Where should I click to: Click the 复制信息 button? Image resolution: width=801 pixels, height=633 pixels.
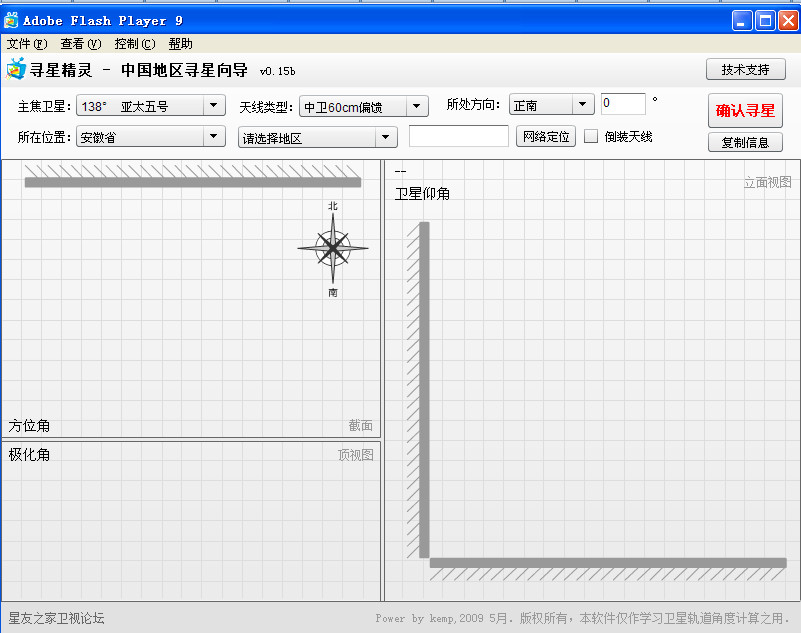pyautogui.click(x=745, y=142)
